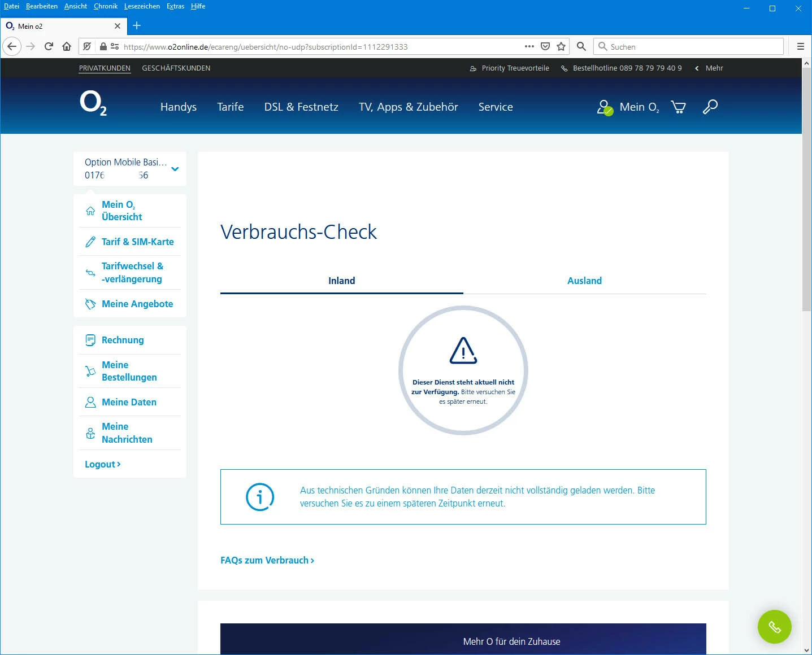Click the Mein O2 user account icon
Image resolution: width=812 pixels, height=655 pixels.
tap(605, 107)
